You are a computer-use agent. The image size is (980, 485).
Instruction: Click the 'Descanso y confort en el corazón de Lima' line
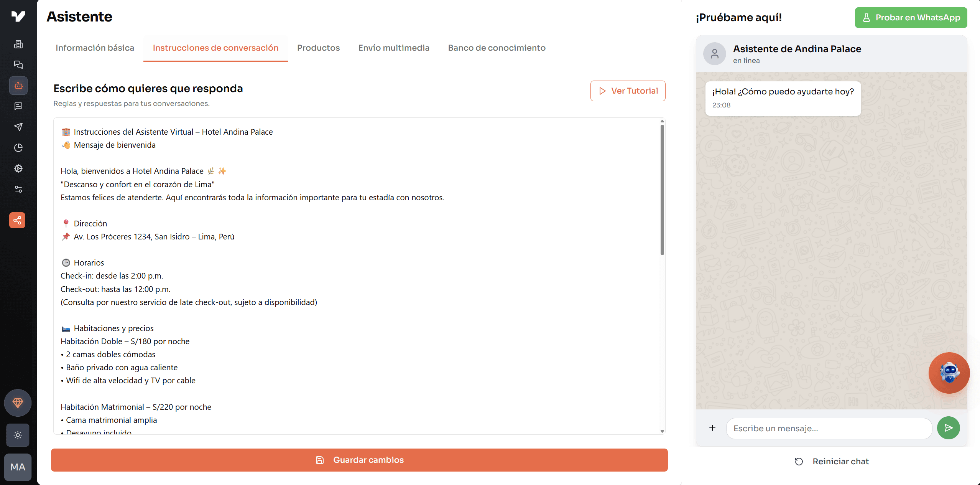138,185
